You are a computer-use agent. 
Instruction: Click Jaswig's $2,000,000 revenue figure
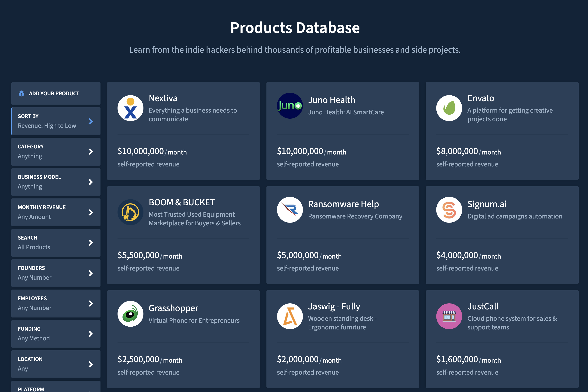(298, 359)
